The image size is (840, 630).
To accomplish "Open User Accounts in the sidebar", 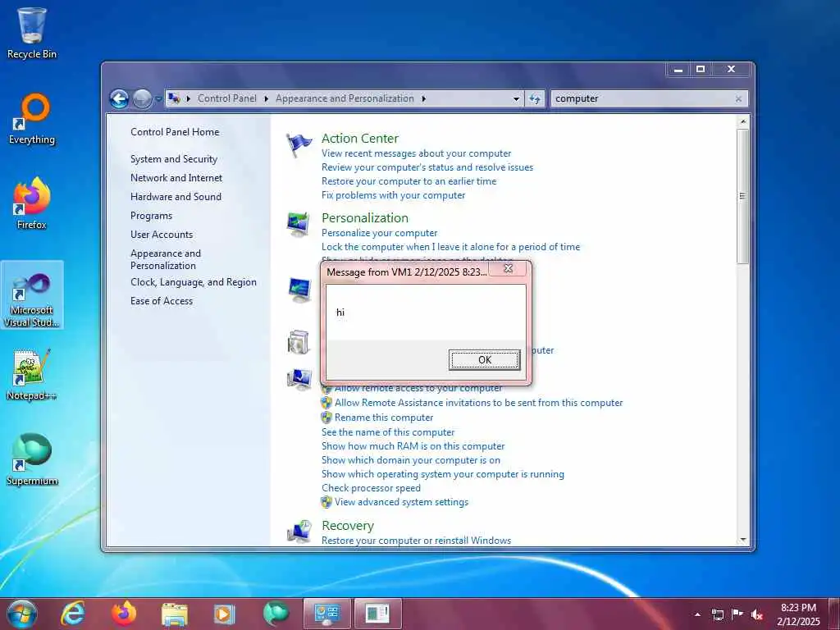I will tap(162, 235).
